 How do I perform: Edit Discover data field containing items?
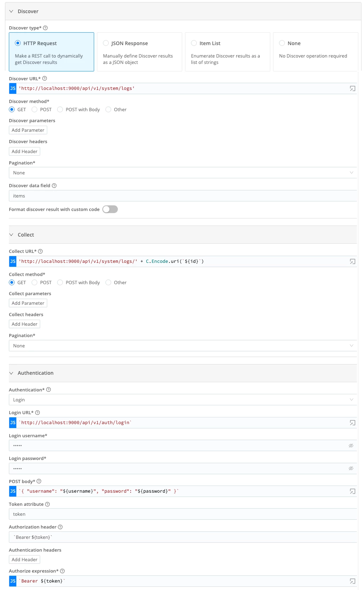click(x=183, y=196)
